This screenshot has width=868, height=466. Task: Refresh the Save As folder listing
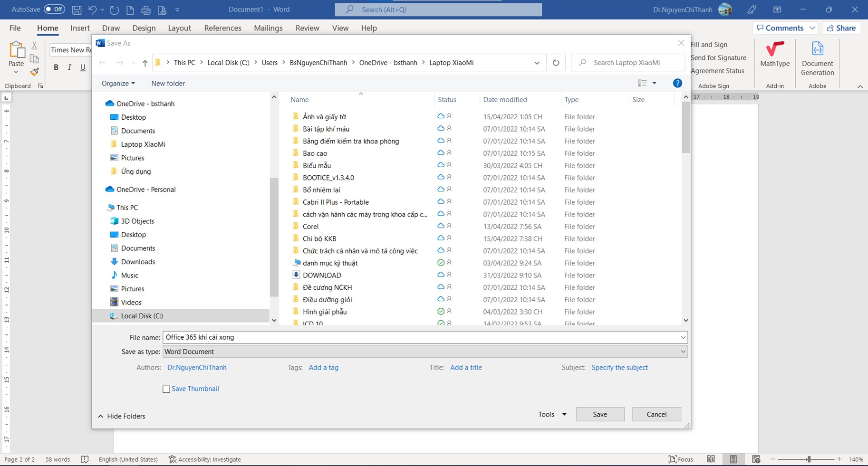click(556, 63)
